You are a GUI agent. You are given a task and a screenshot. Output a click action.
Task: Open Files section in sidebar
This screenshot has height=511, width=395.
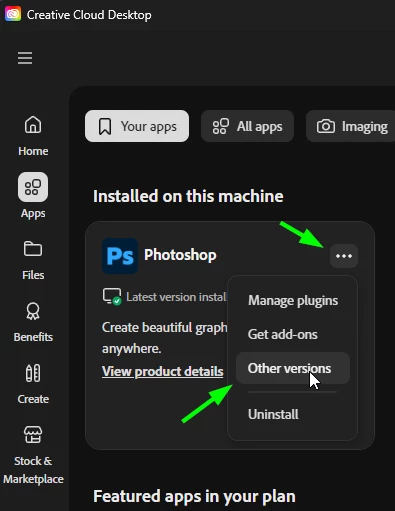tap(33, 260)
